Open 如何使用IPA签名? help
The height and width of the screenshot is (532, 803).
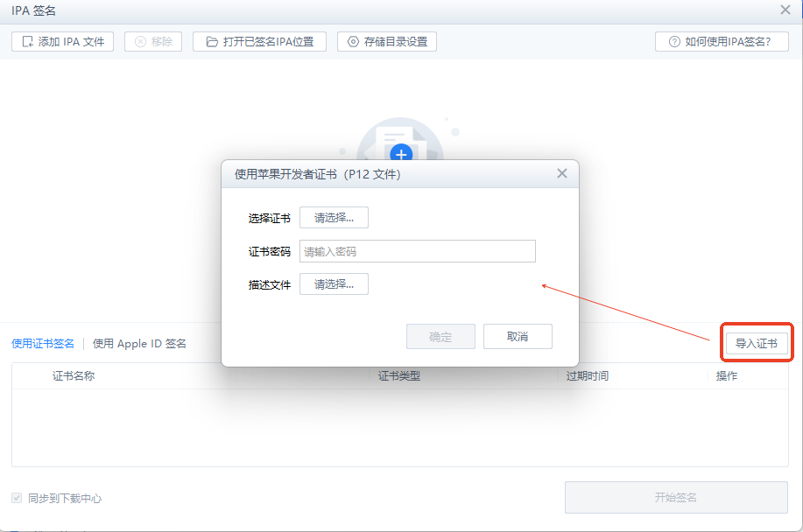[722, 41]
